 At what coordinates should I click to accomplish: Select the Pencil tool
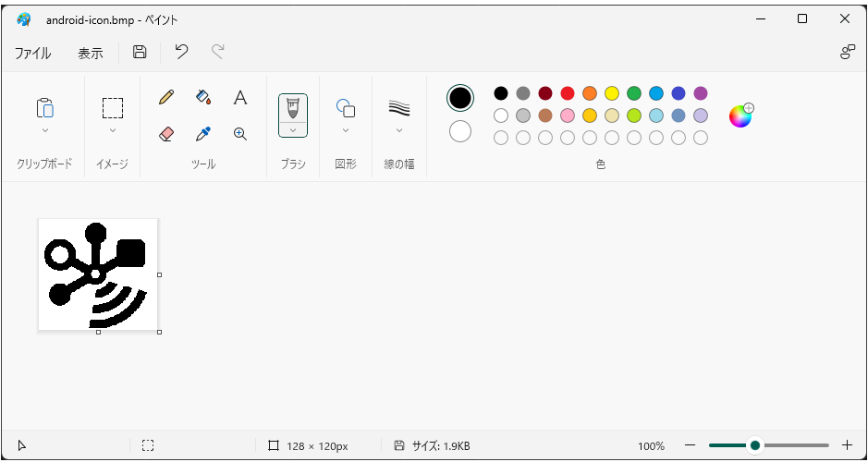166,97
